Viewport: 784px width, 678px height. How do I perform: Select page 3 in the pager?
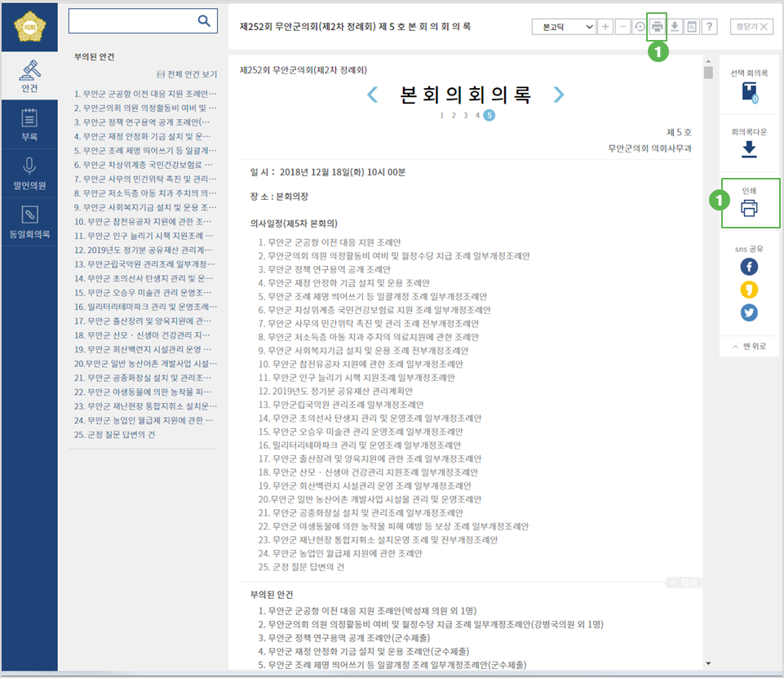click(x=466, y=116)
